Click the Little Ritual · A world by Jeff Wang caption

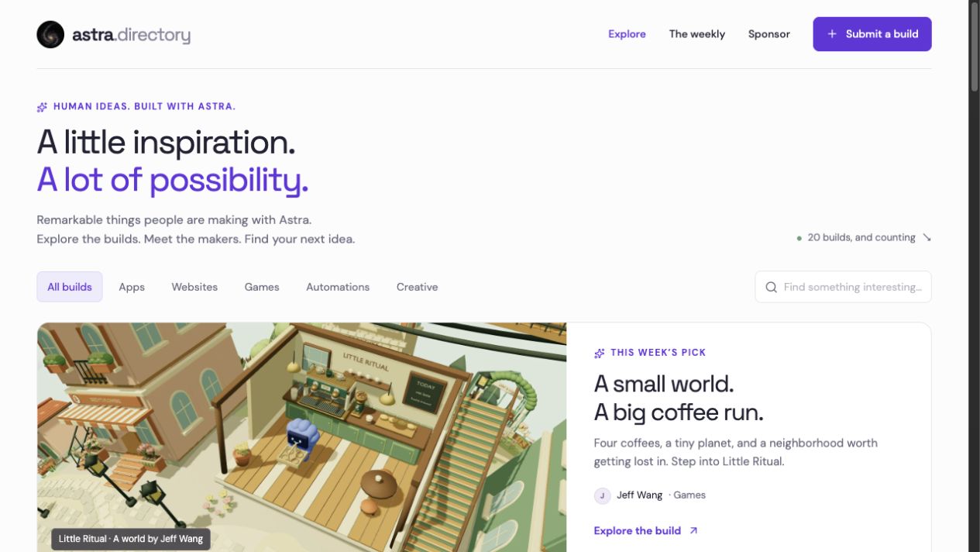[131, 539]
